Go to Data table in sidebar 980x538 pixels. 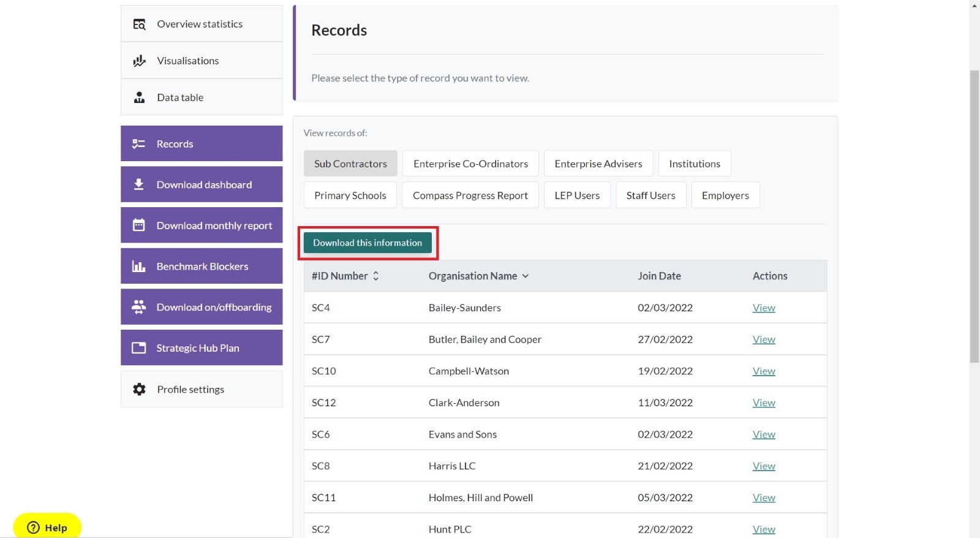coord(202,97)
